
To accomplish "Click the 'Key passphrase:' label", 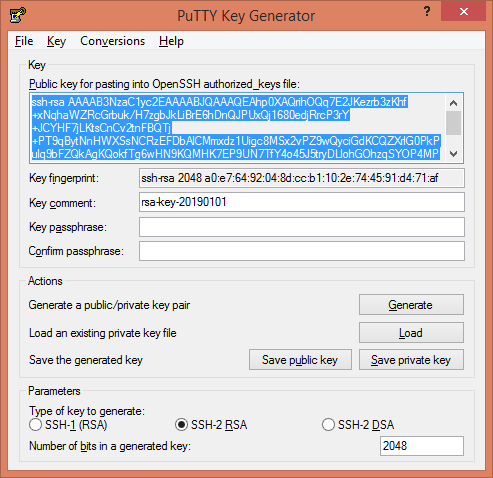I will click(x=68, y=227).
